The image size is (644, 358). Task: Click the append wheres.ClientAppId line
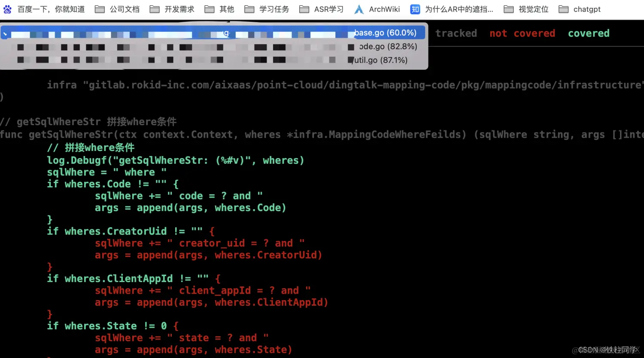211,303
